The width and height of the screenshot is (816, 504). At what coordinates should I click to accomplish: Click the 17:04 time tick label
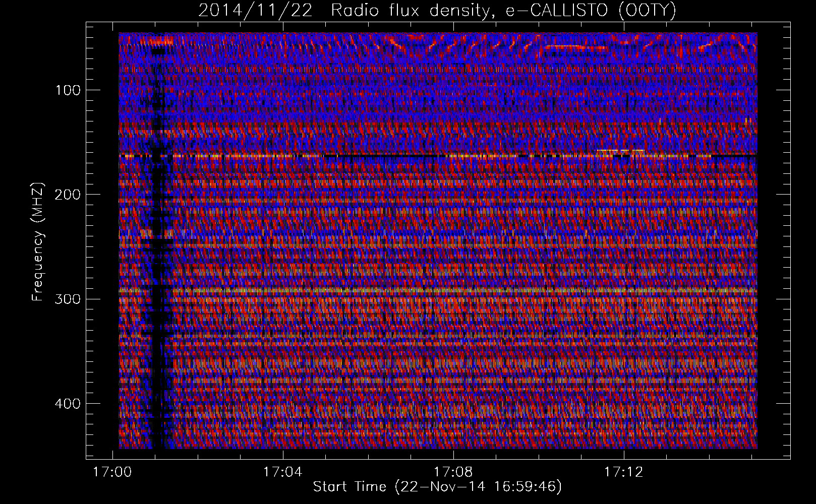[282, 472]
